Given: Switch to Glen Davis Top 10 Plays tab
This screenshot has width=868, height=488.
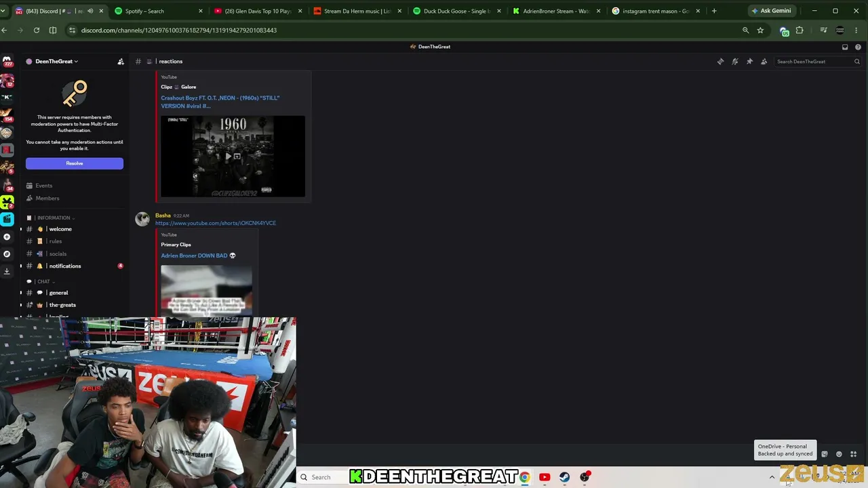Looking at the screenshot, I should pos(257,11).
